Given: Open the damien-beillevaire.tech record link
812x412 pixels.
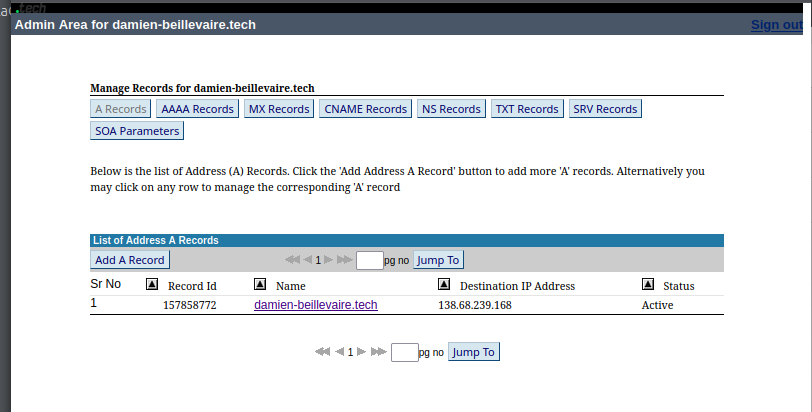Looking at the screenshot, I should tap(316, 305).
